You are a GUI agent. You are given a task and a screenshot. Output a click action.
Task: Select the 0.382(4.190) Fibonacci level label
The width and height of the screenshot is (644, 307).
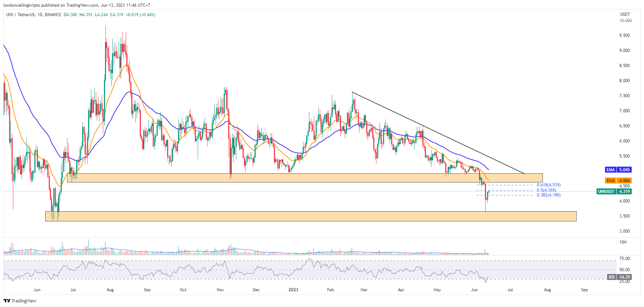[548, 195]
